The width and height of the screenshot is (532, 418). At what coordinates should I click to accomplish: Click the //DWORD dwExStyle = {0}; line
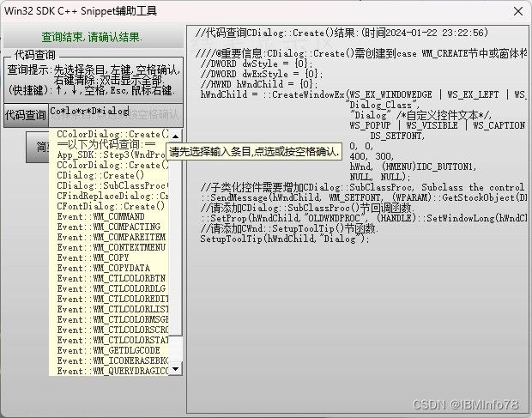tap(262, 74)
